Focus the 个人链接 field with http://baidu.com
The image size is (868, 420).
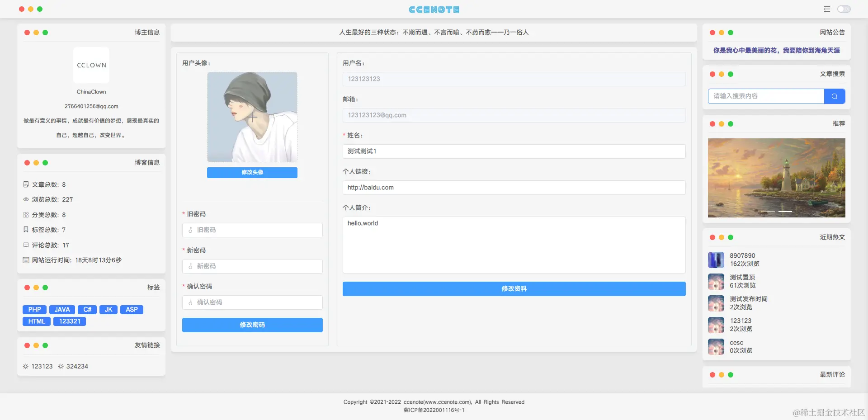(514, 188)
